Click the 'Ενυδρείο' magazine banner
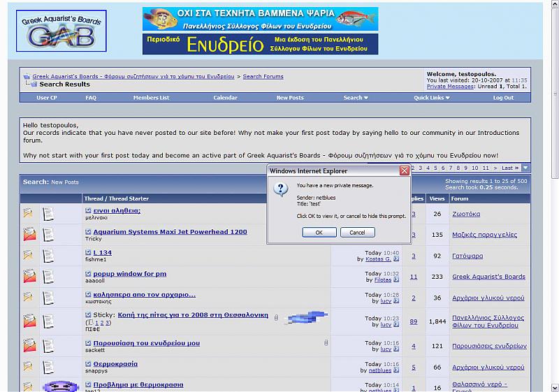 coord(260,45)
